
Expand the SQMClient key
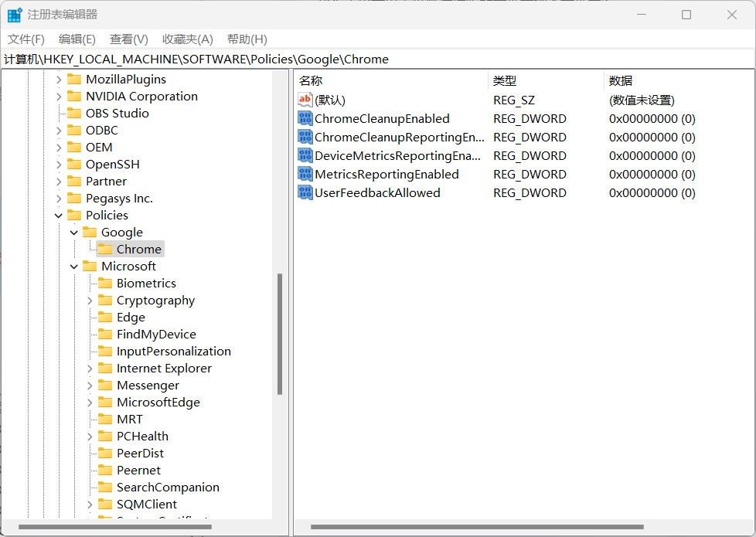click(x=90, y=505)
